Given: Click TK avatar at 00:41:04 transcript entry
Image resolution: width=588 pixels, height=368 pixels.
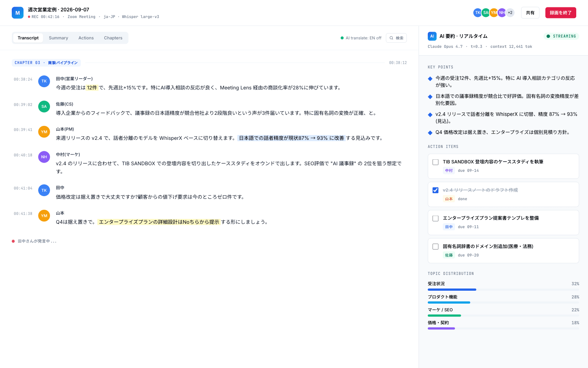Looking at the screenshot, I should tap(44, 190).
